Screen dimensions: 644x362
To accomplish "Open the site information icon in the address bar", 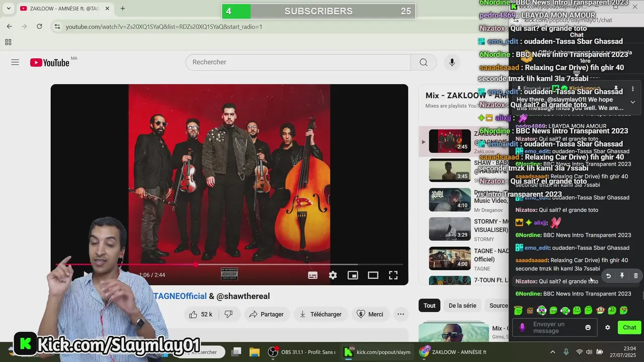I will coord(57,27).
